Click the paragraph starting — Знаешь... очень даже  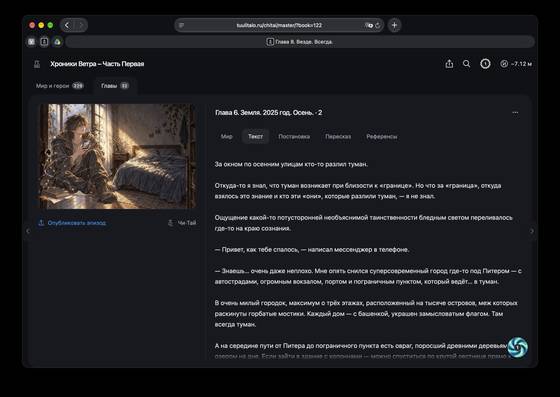coord(368,276)
